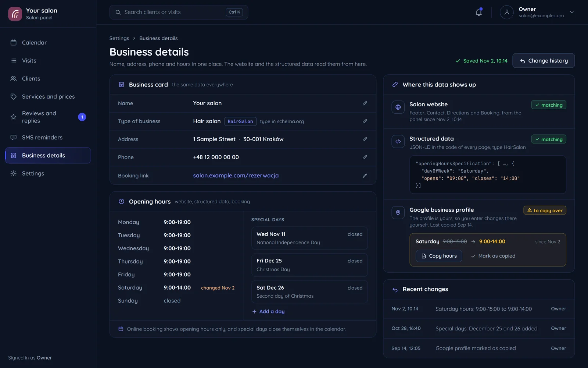Edit the Type of business pencil icon
The height and width of the screenshot is (368, 588).
[x=365, y=121]
